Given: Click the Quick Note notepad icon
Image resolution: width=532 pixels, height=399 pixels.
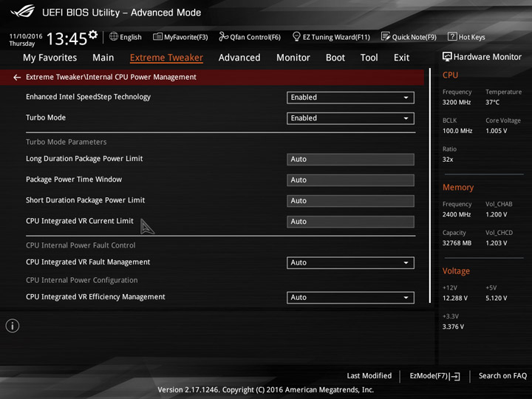Looking at the screenshot, I should click(386, 36).
